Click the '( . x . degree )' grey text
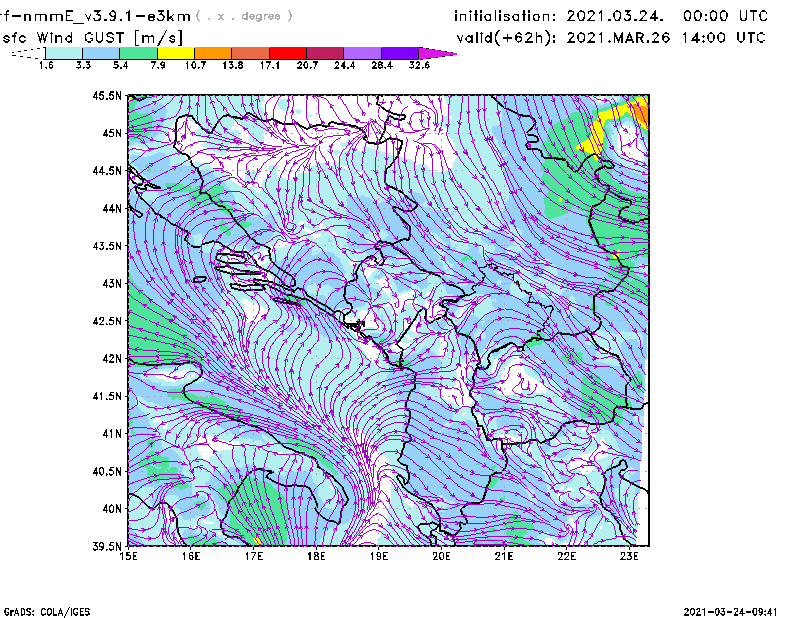 pos(244,16)
